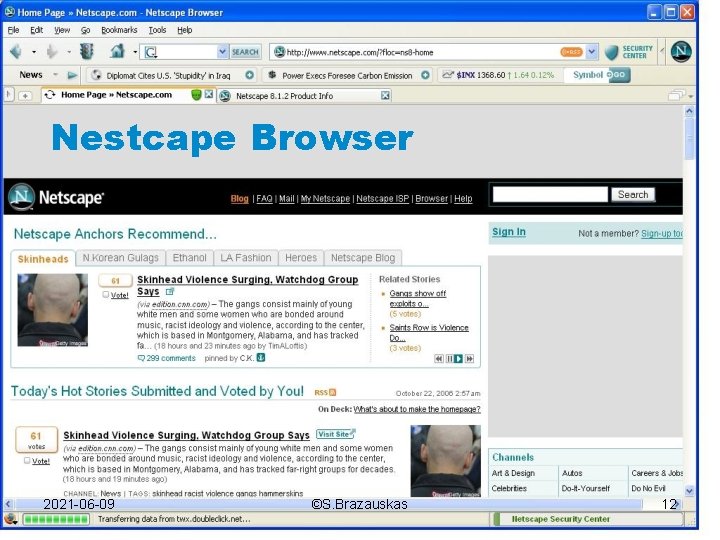Open story external link icon after 'Says'

tap(170, 291)
